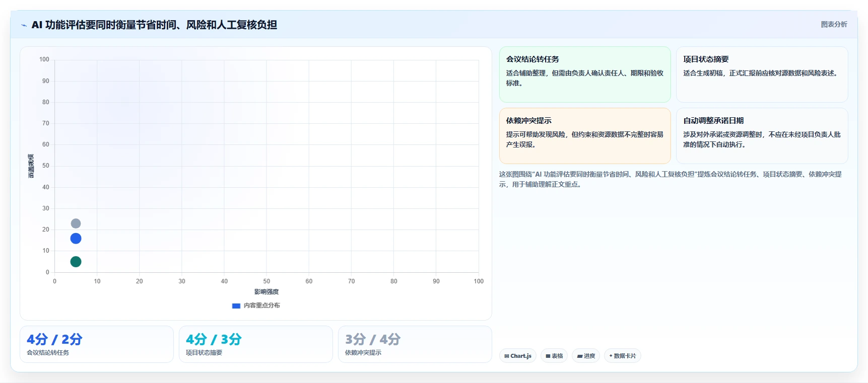868x383 pixels.
Task: Click x-axis tick label 50
Action: pyautogui.click(x=266, y=281)
